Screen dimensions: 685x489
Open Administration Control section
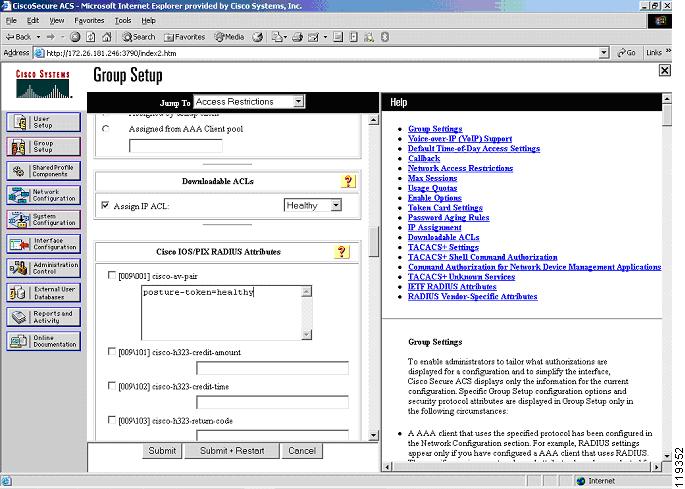click(x=43, y=268)
